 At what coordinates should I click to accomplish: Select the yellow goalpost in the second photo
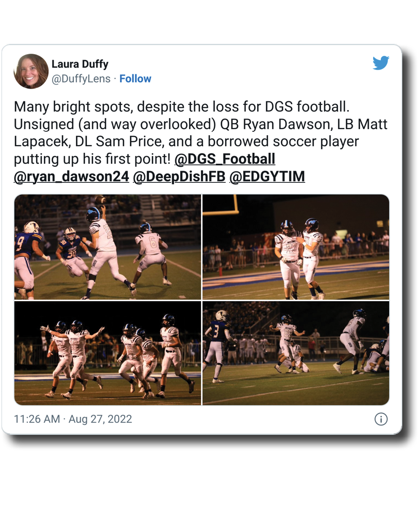click(x=223, y=206)
